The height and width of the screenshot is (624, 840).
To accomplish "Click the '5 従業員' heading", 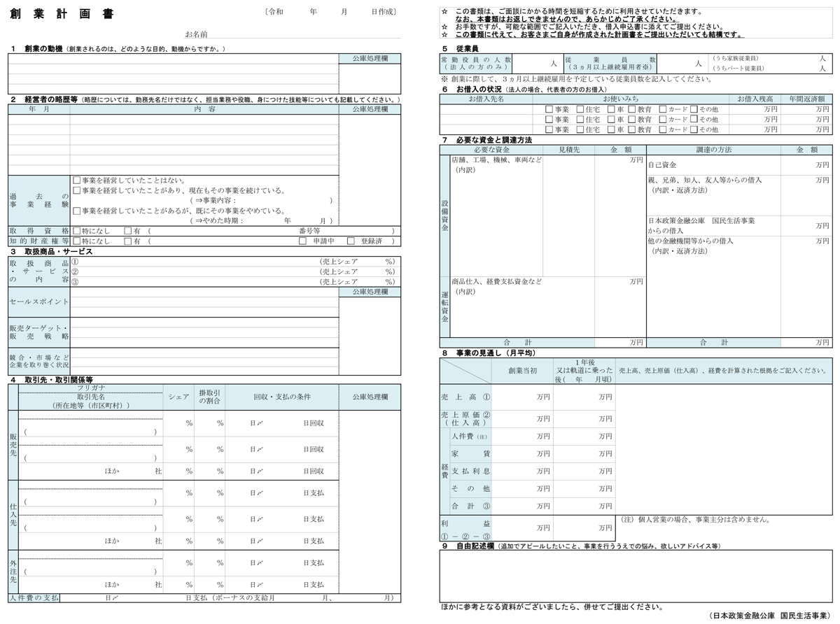I will tap(461, 49).
